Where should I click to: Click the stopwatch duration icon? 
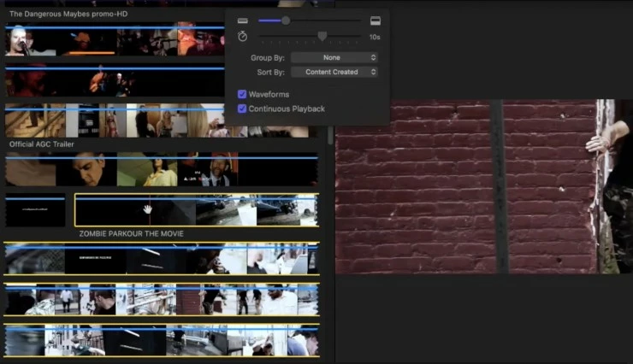tap(242, 36)
